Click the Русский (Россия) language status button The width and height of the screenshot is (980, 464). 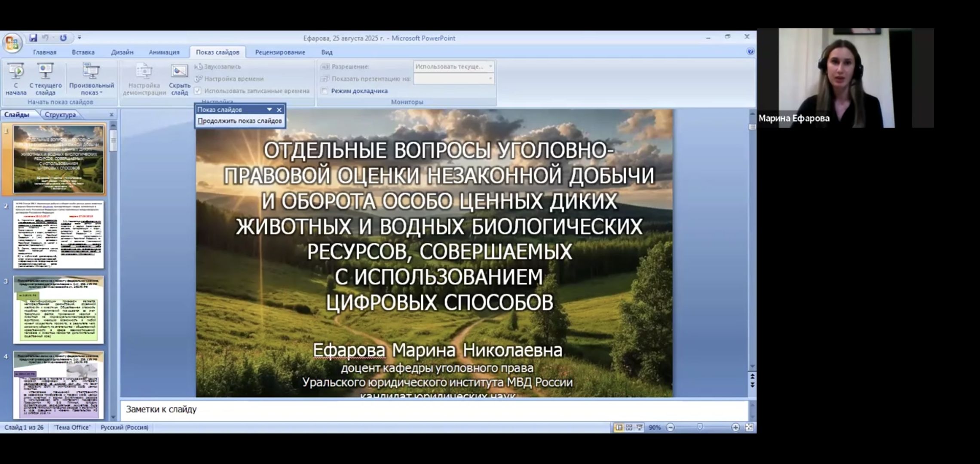point(124,427)
